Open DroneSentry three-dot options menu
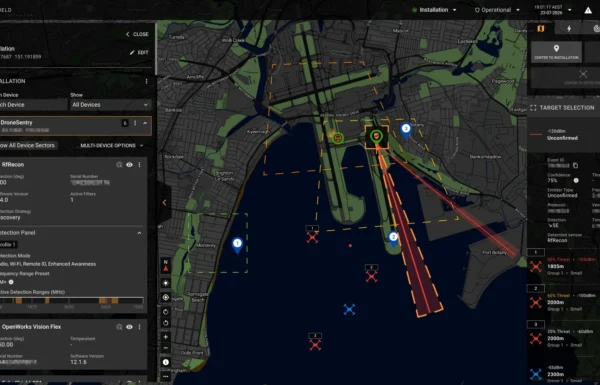The width and height of the screenshot is (600, 385). tap(135, 123)
